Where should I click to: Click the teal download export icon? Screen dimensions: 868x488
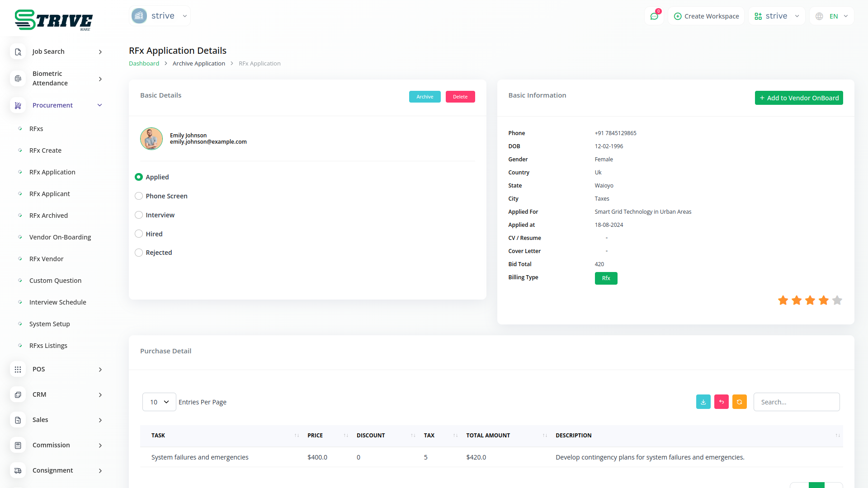[x=703, y=402]
